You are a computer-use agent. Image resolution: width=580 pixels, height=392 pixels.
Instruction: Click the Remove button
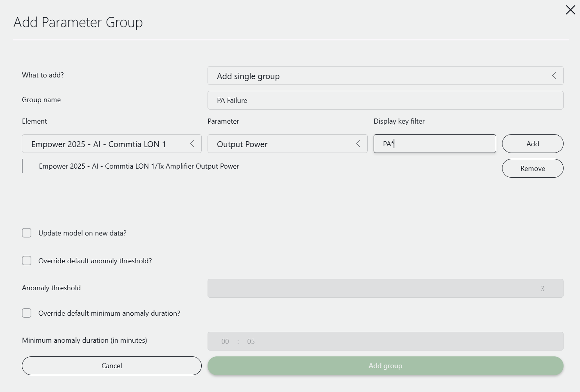[x=533, y=168]
